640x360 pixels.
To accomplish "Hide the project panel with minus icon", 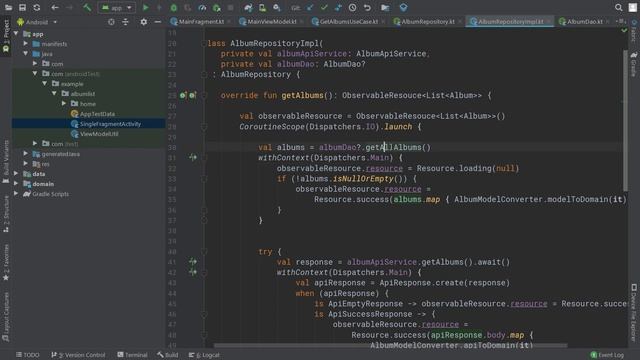I will coord(158,22).
